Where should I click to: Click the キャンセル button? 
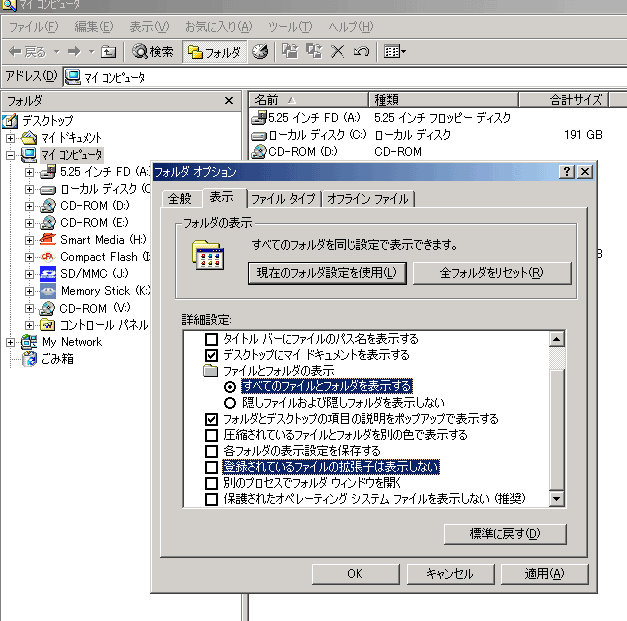point(450,574)
